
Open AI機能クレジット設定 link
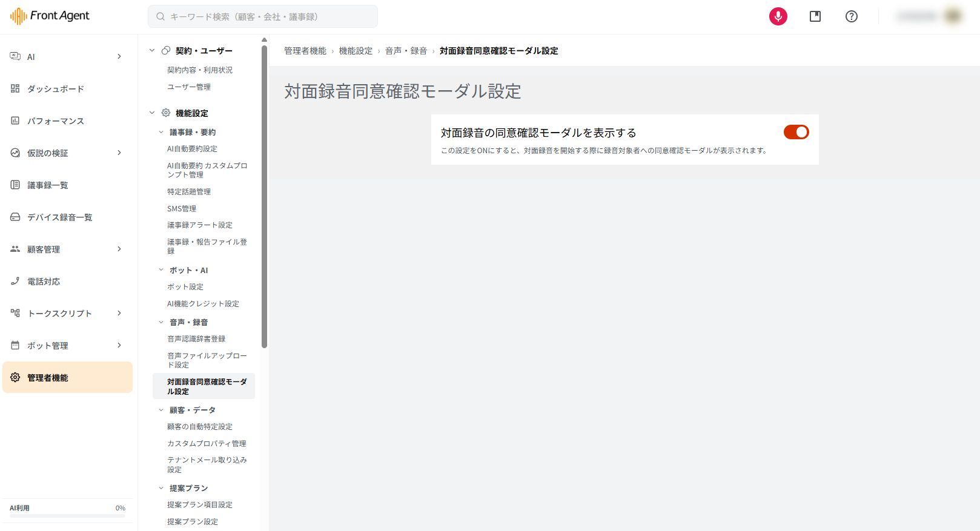pyautogui.click(x=203, y=304)
